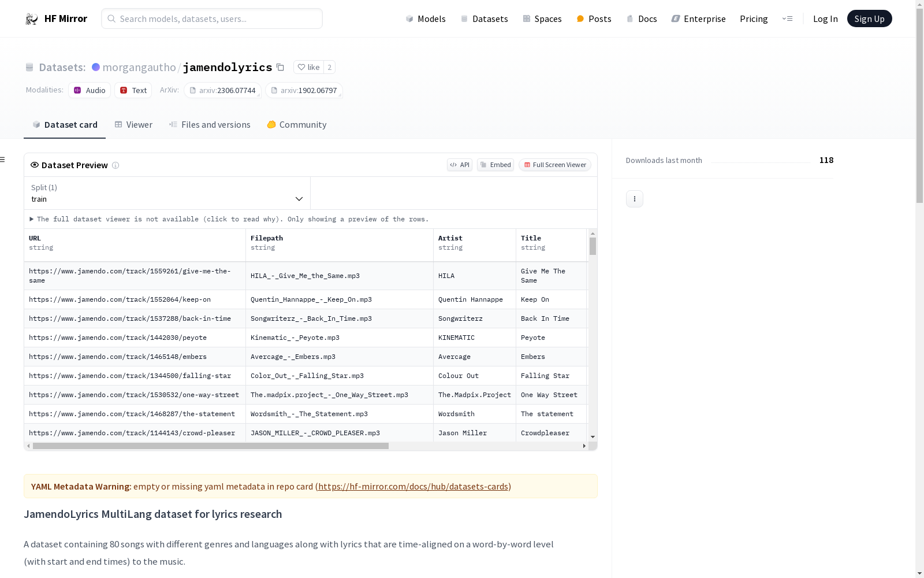Click the datasets stack icon beside Datasets:
Image resolution: width=924 pixels, height=578 pixels.
click(x=29, y=68)
